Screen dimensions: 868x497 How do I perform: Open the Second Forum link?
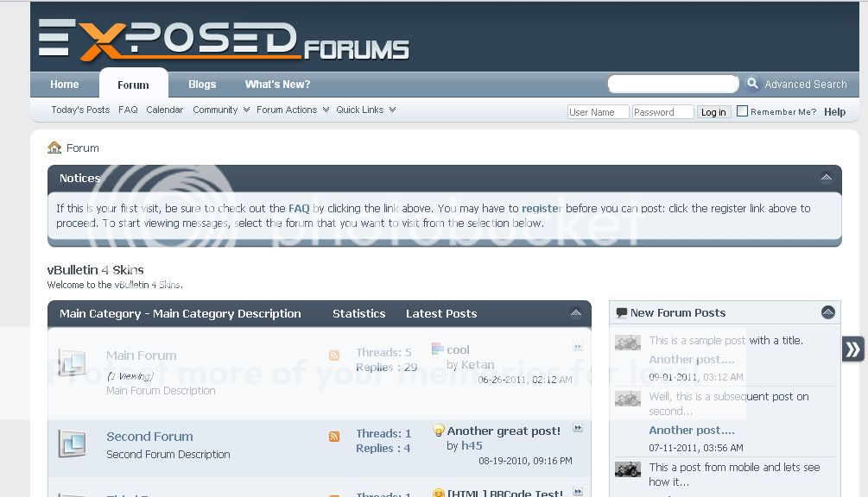point(149,437)
